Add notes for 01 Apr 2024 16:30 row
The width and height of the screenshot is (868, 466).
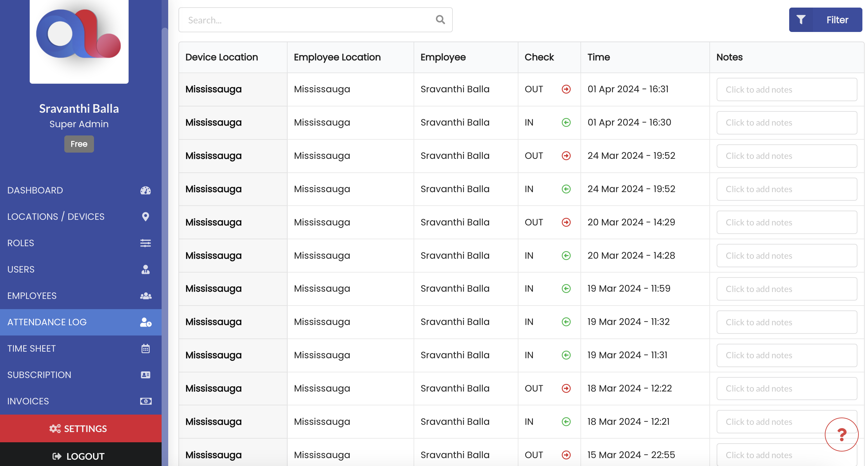tap(787, 123)
